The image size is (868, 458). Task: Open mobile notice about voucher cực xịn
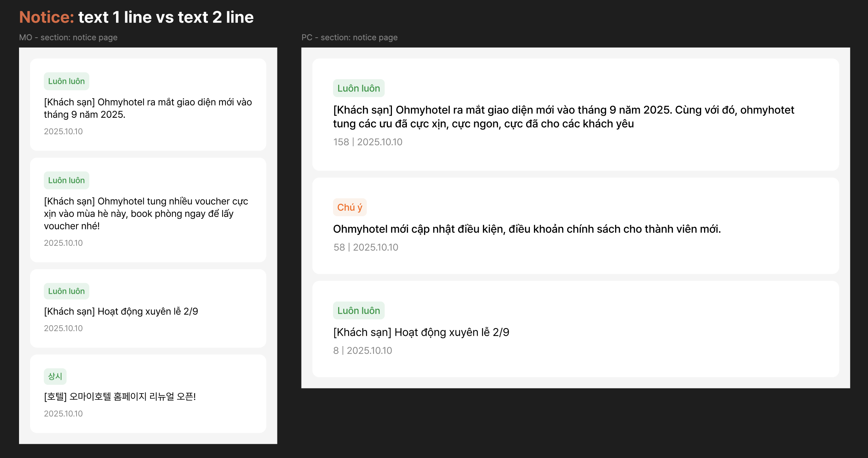(x=146, y=214)
